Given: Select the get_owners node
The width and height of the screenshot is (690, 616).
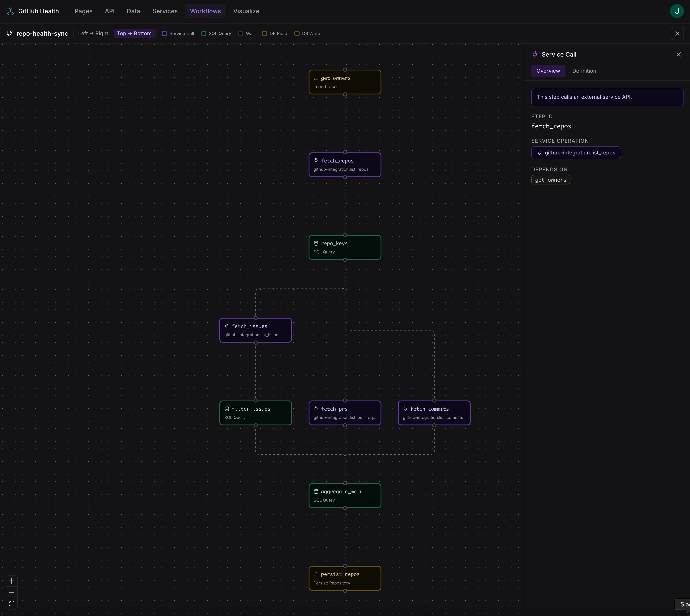Looking at the screenshot, I should tap(345, 82).
